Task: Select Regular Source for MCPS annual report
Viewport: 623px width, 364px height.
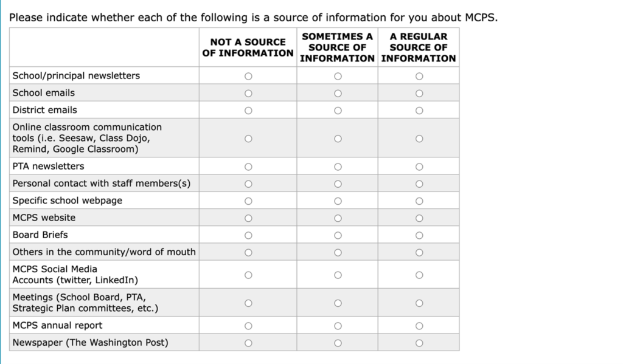Action: click(419, 326)
